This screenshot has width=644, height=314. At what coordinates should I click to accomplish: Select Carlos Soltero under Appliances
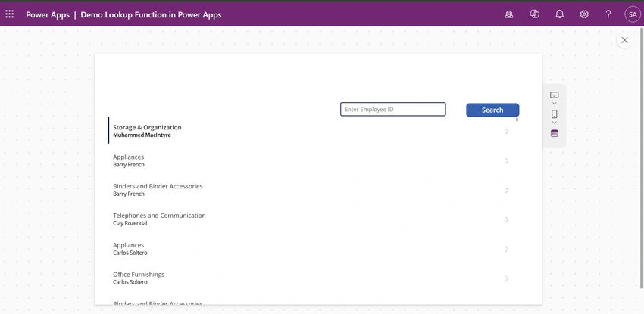pos(130,253)
